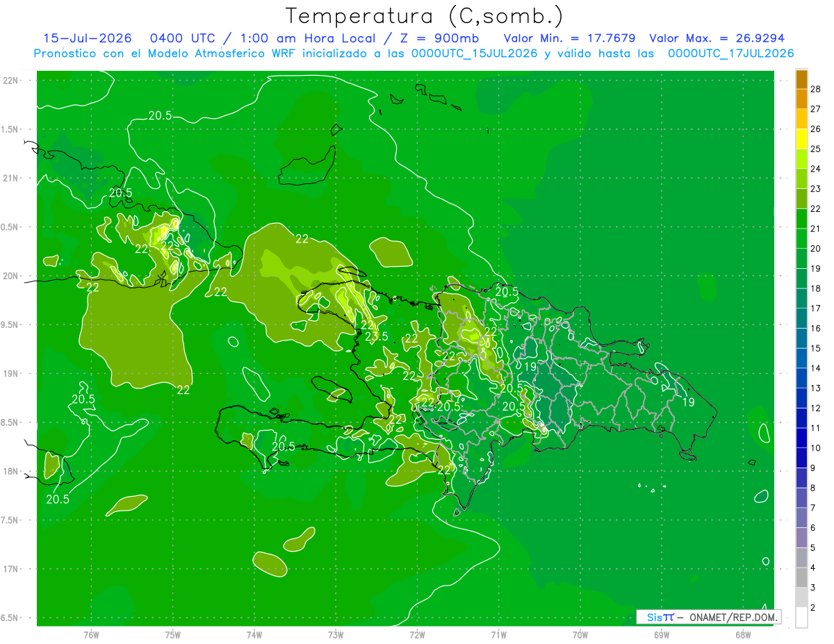The height and width of the screenshot is (644, 834).
Task: Click the color scale label "28"
Action: (816, 89)
